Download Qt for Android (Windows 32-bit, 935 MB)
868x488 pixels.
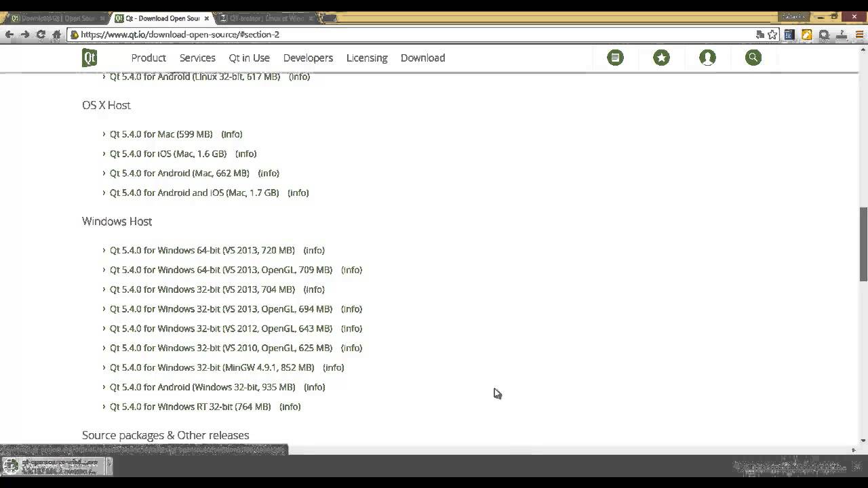(203, 388)
